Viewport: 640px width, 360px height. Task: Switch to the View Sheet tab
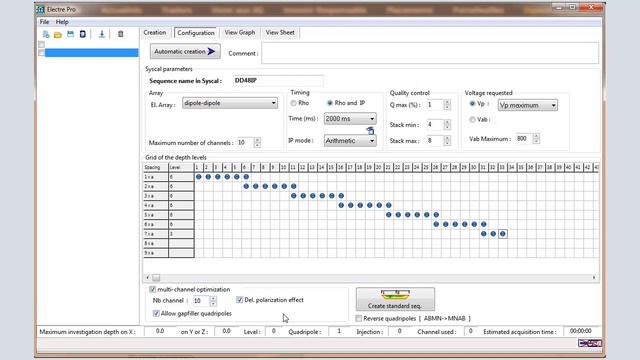[280, 33]
